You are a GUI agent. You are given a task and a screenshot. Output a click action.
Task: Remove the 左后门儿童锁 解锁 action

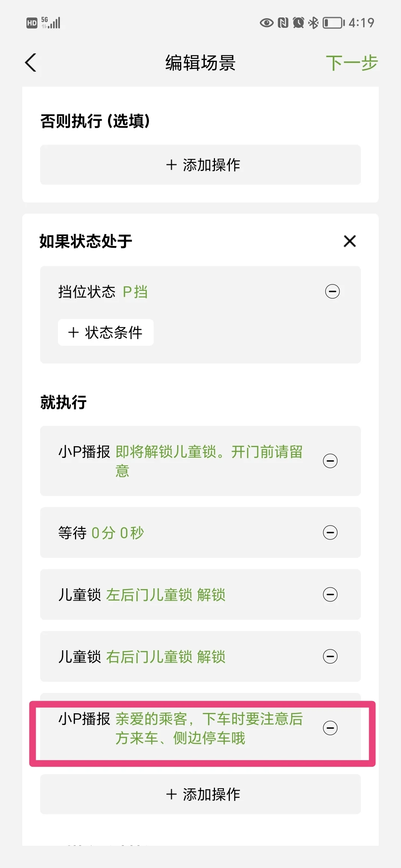330,595
